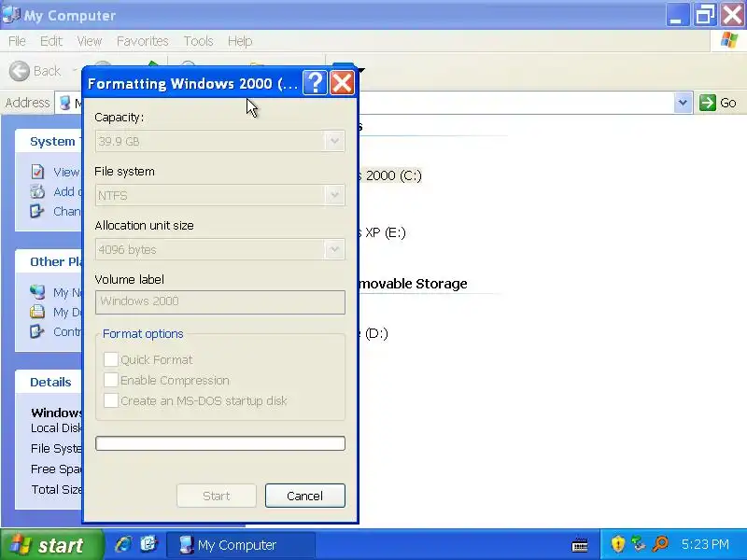
Task: Click the Go label in address bar
Action: 728,103
